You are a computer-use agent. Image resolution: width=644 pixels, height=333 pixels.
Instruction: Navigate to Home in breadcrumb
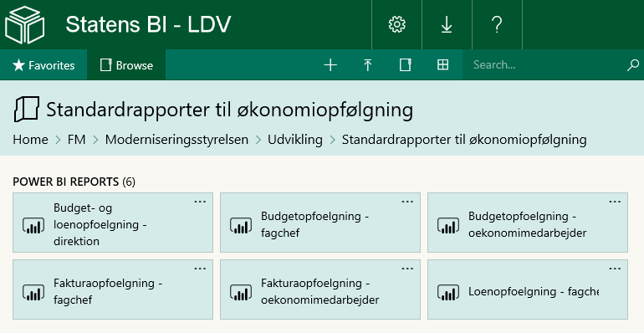pyautogui.click(x=30, y=140)
